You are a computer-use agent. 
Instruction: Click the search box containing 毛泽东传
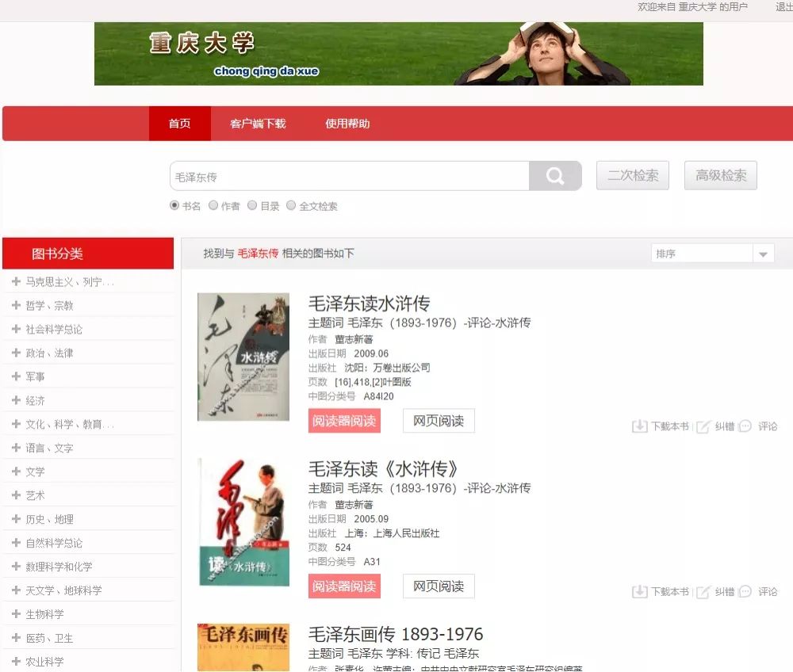point(350,176)
